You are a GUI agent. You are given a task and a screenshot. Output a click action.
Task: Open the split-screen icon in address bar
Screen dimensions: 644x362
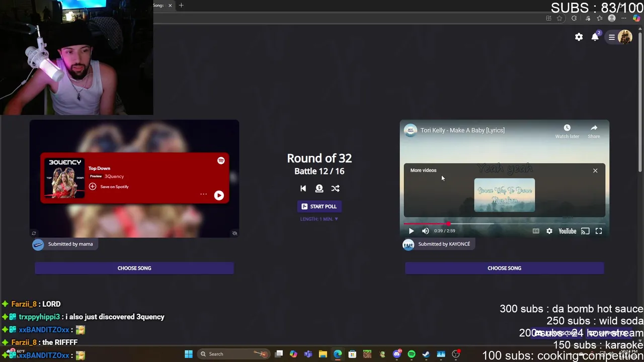(x=548, y=19)
